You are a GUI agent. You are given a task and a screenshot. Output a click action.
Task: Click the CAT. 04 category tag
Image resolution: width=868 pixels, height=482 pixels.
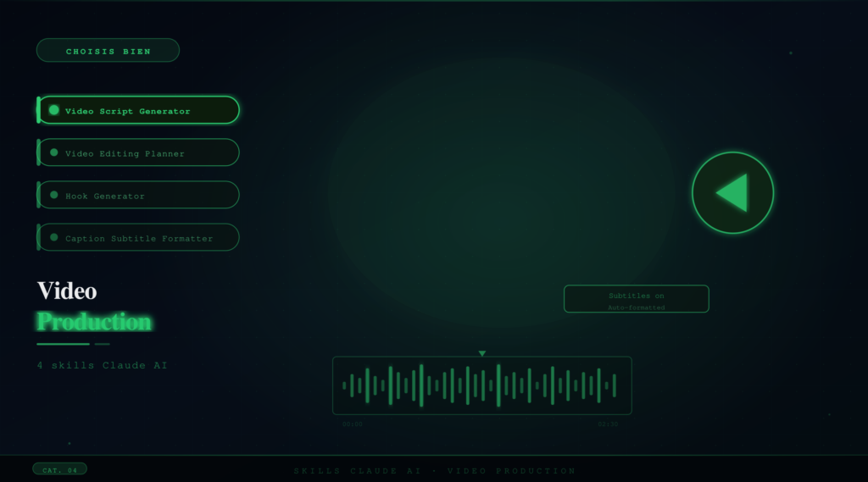[x=59, y=469]
